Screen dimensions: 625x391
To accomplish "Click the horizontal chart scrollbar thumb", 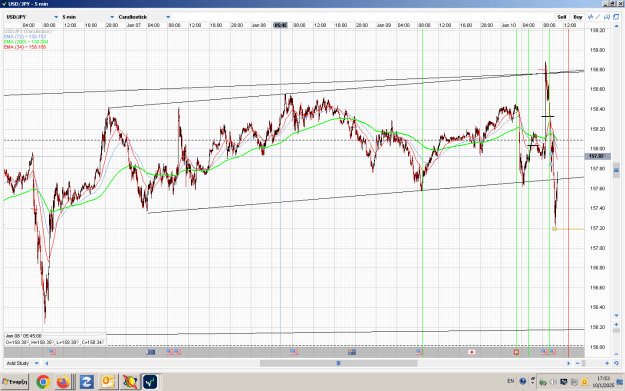I will point(338,363).
